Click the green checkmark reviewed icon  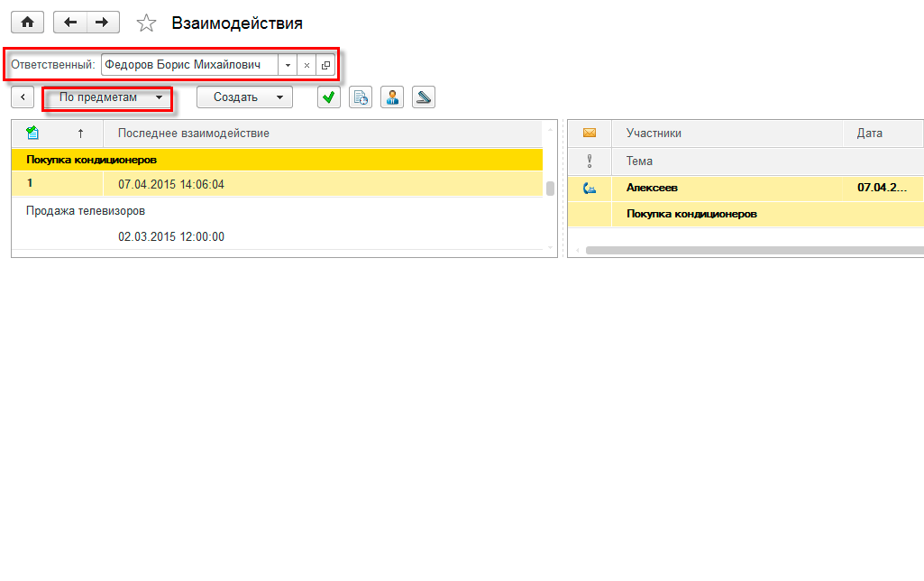click(x=329, y=97)
